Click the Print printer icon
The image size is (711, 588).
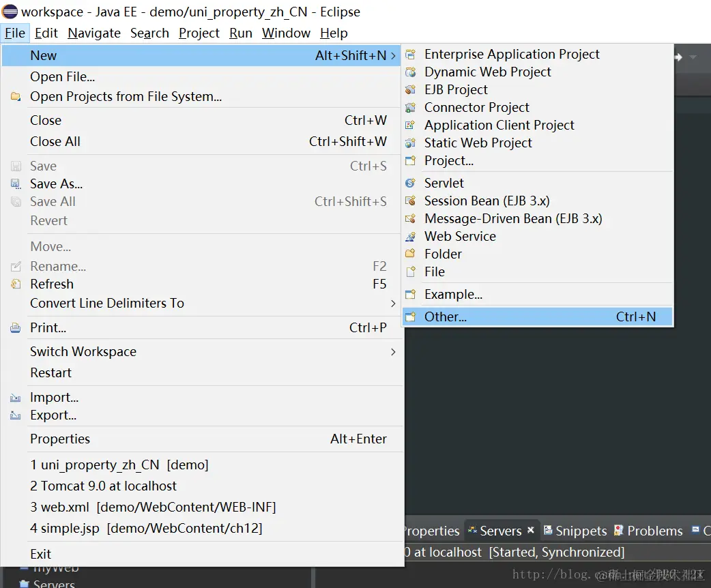point(16,328)
